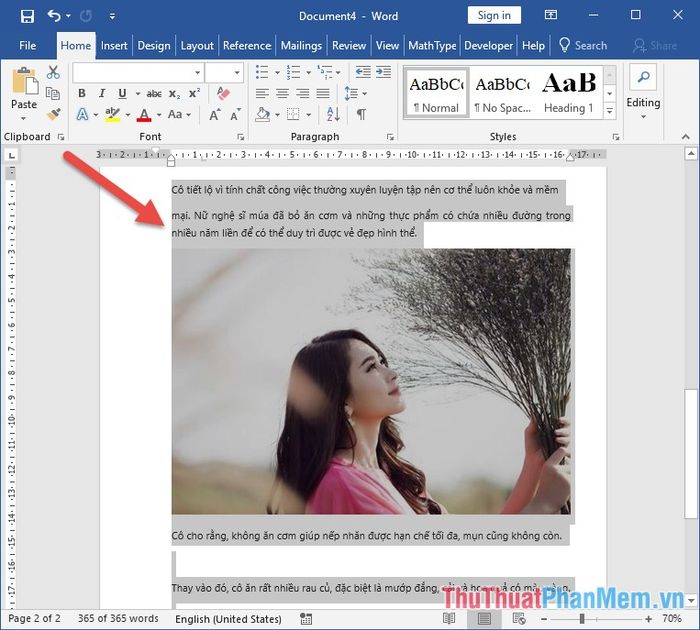This screenshot has width=700, height=630.
Task: Center the paragraph text
Action: click(282, 93)
